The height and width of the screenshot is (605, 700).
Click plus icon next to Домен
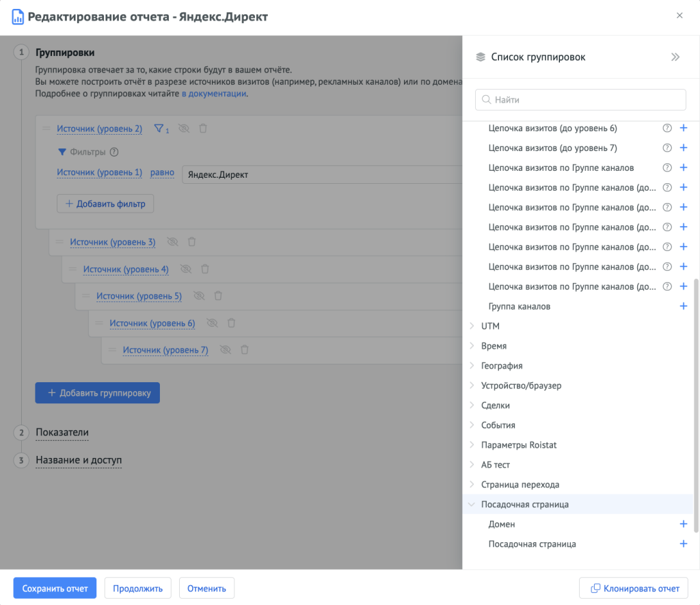click(x=683, y=524)
